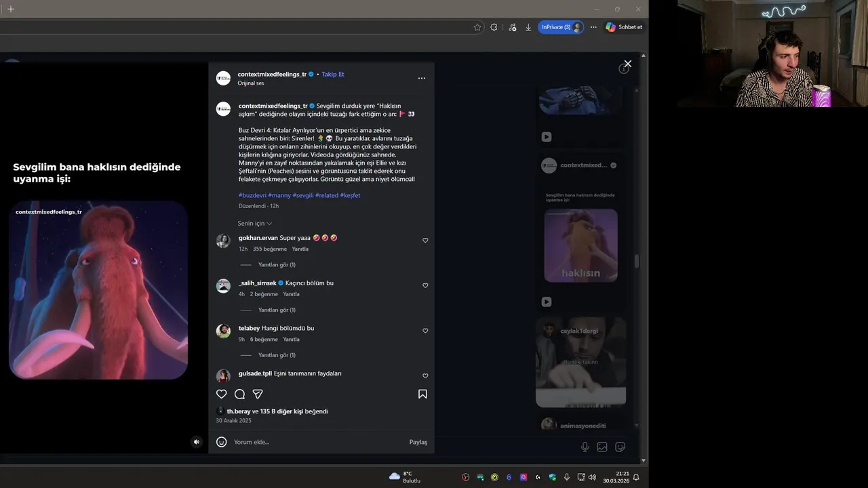View 6 beğenme likes on telabey comment

click(264, 340)
